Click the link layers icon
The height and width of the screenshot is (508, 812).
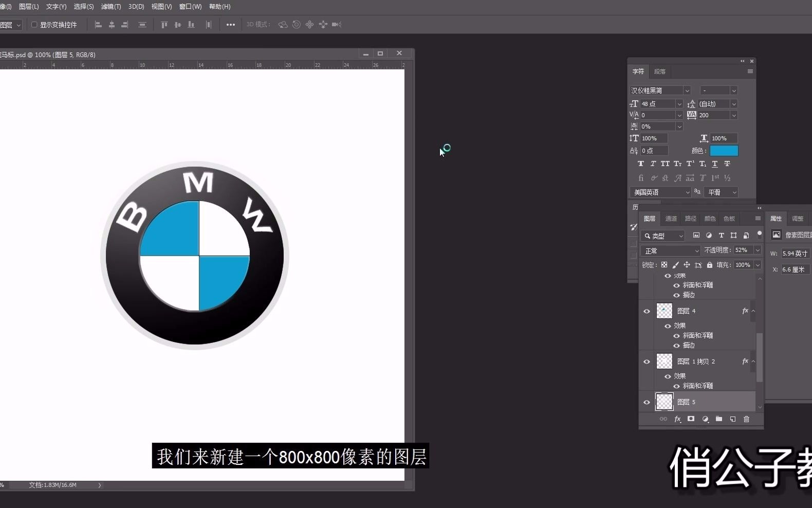pyautogui.click(x=663, y=419)
